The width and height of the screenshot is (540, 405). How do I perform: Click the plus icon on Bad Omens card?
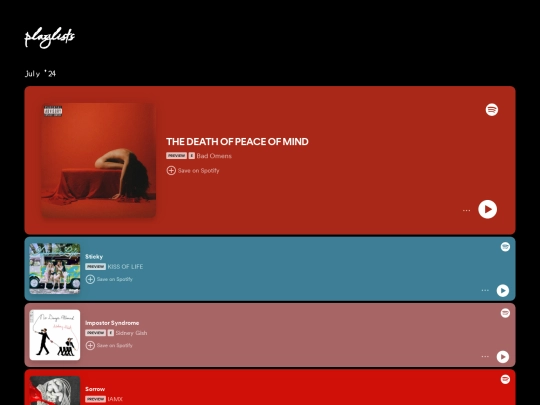click(x=171, y=170)
